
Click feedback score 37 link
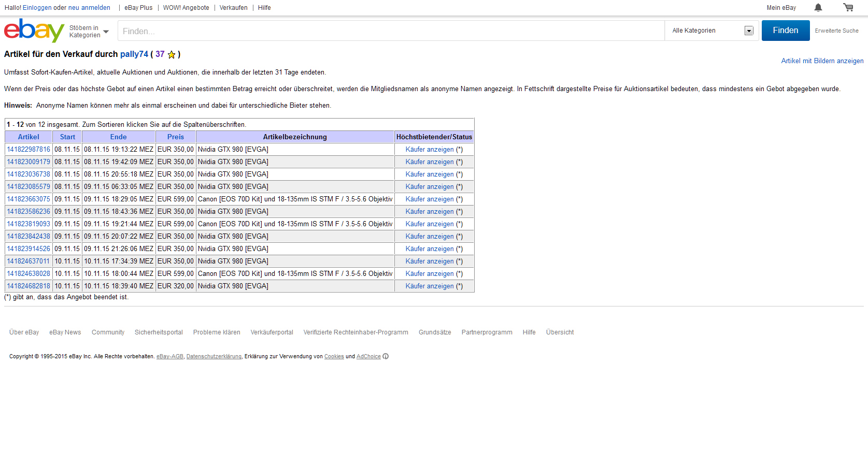point(160,54)
